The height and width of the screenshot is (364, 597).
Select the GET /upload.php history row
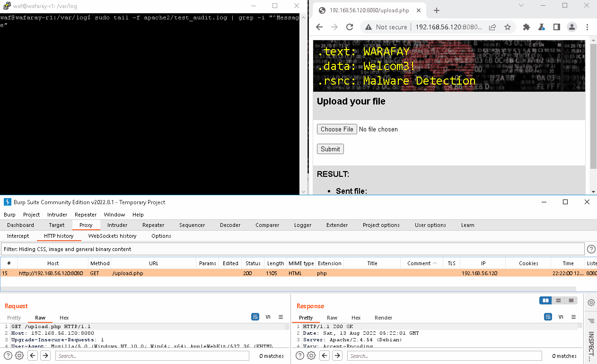[298, 273]
